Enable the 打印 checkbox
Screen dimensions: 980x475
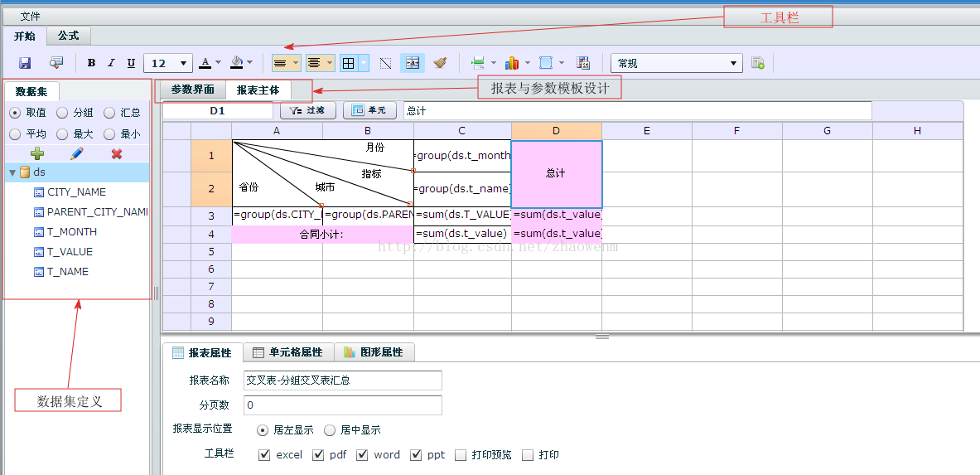pos(528,455)
